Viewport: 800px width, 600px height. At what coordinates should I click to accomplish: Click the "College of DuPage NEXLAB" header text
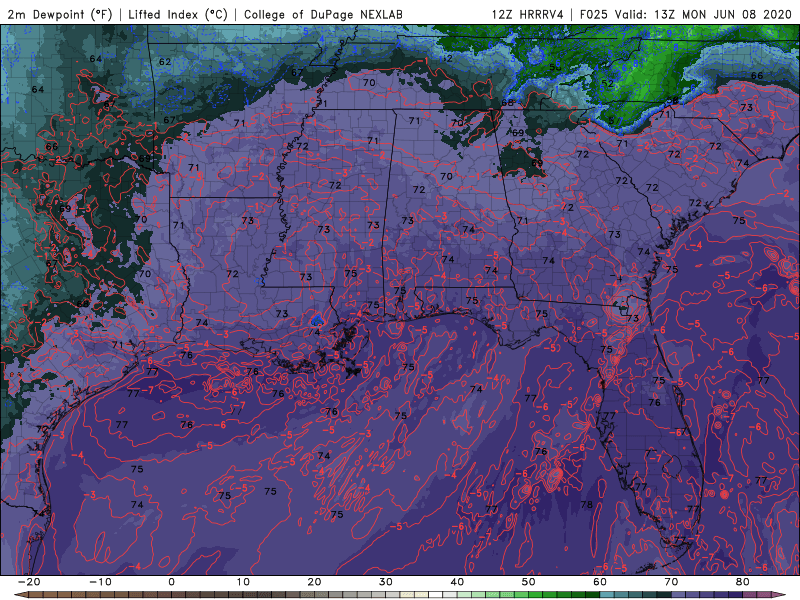click(323, 14)
